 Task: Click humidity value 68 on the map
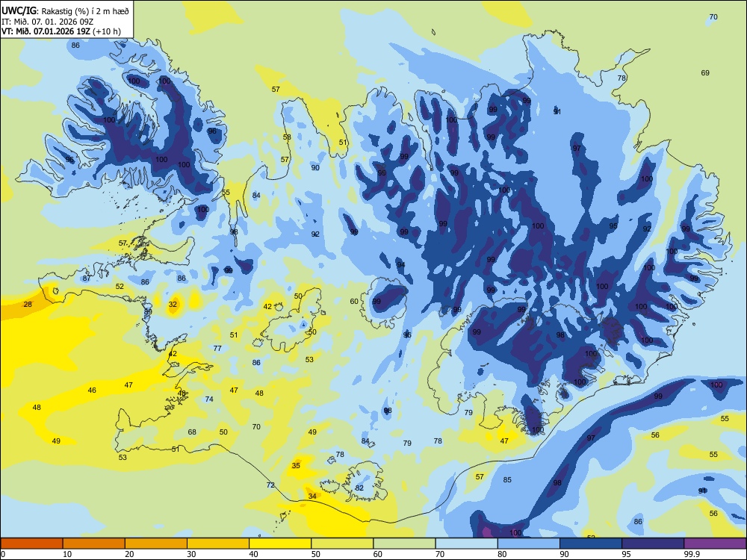point(192,432)
